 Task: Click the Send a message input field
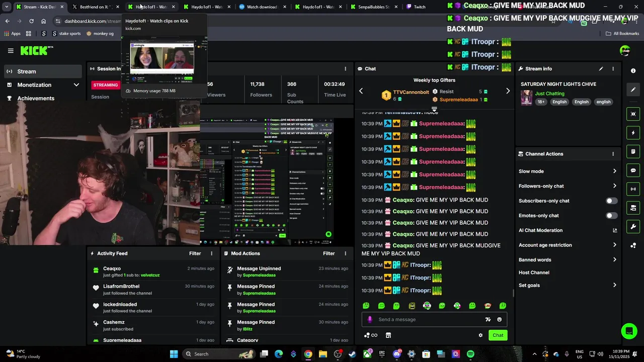[434, 319]
